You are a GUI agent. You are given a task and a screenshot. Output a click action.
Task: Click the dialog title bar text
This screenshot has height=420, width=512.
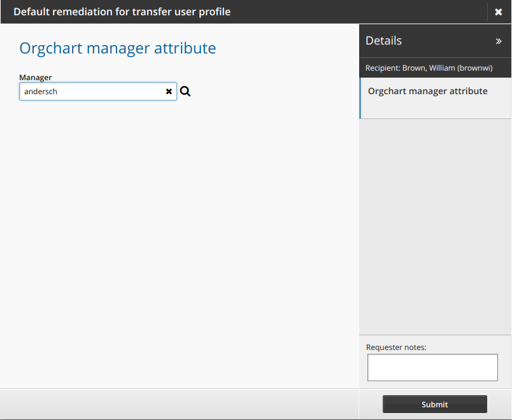click(122, 11)
